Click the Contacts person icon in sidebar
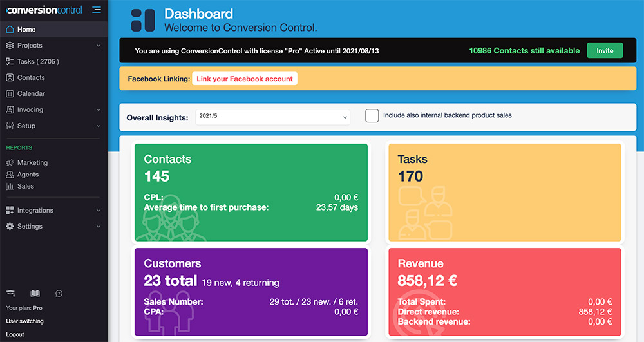 click(x=10, y=77)
